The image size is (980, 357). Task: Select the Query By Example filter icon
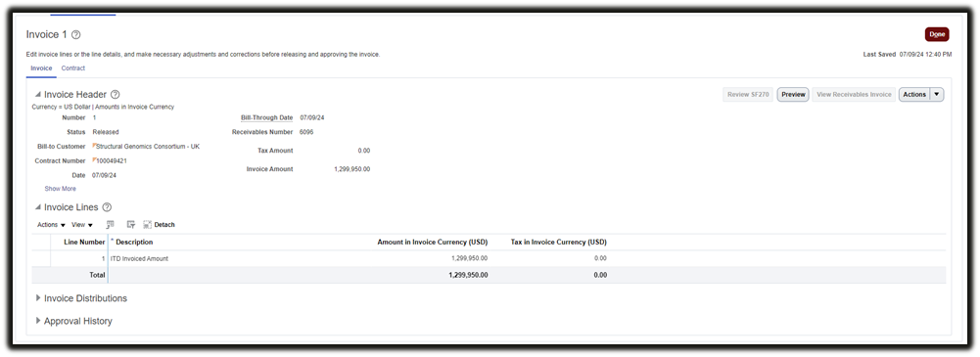pyautogui.click(x=131, y=225)
